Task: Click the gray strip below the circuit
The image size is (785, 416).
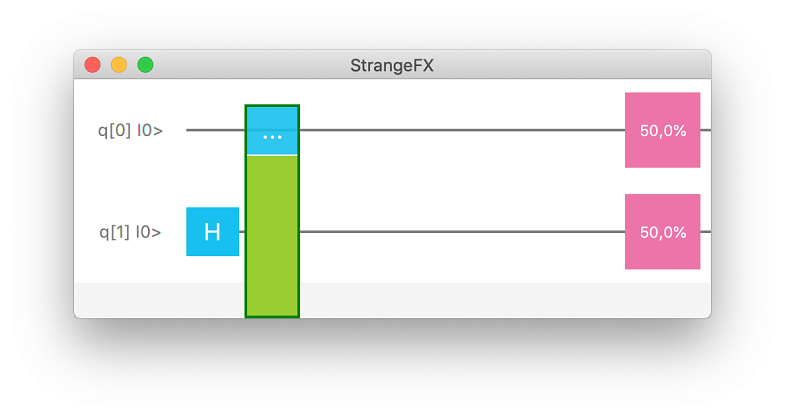Action: coord(480,300)
